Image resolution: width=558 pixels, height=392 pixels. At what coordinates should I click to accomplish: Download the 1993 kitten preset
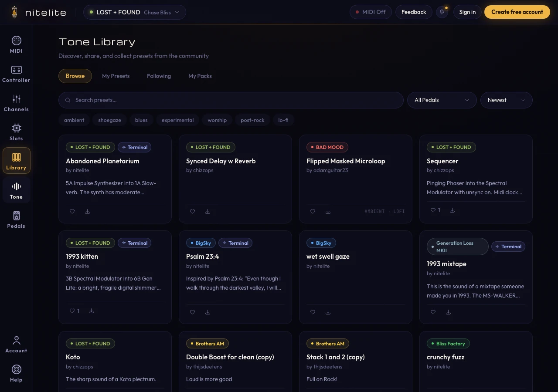91,311
